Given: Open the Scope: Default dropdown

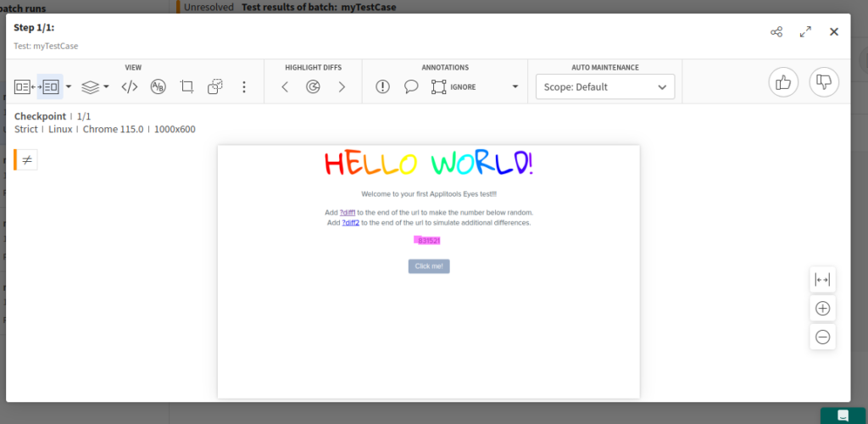Looking at the screenshot, I should (604, 86).
